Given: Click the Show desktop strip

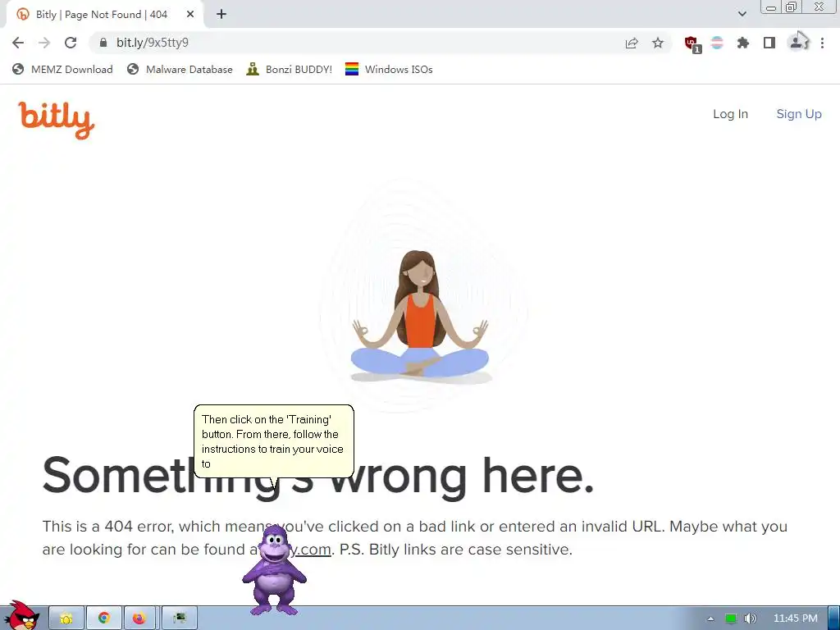Looking at the screenshot, I should pos(833,619).
